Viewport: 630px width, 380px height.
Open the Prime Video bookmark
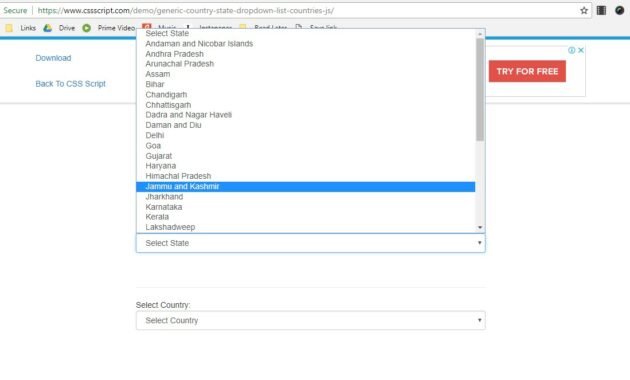coord(108,28)
